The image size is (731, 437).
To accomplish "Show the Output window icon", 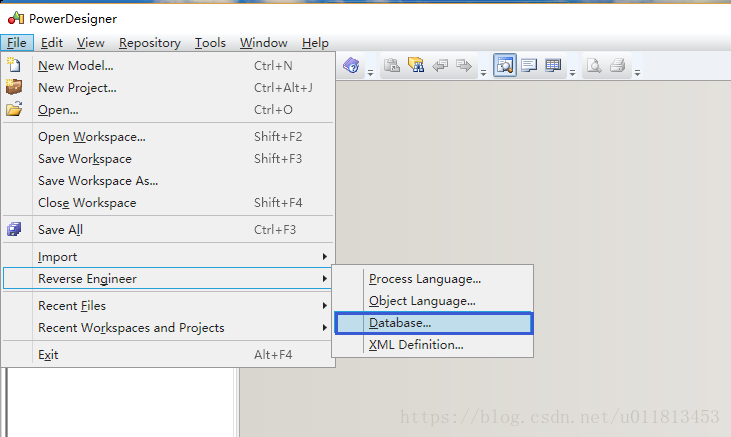I will [529, 65].
